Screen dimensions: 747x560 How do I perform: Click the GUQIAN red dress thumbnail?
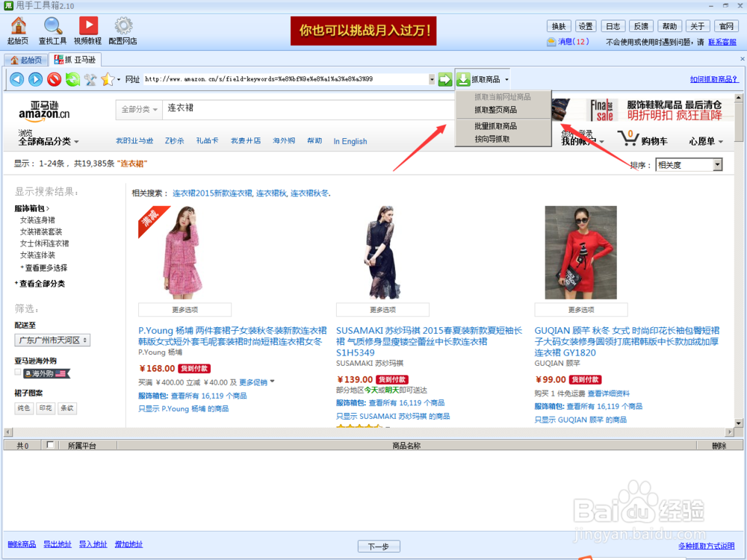coord(580,252)
